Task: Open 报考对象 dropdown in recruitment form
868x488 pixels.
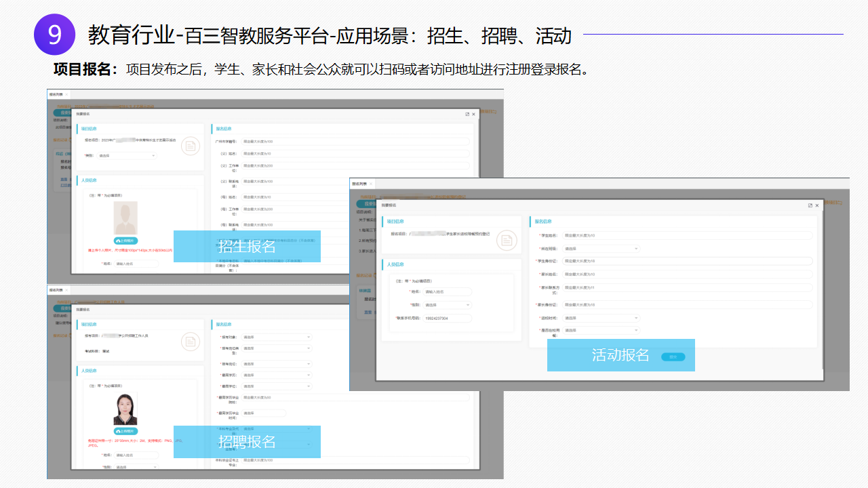Action: tap(277, 337)
